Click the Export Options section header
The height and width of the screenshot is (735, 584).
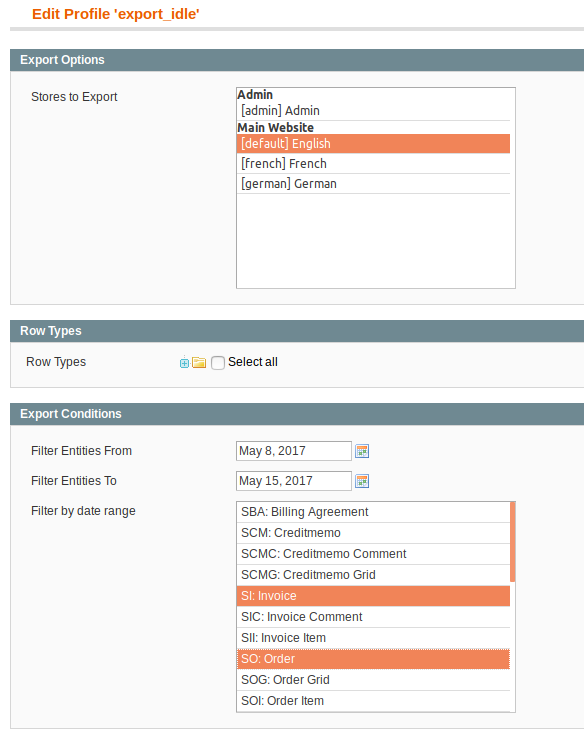tap(297, 60)
